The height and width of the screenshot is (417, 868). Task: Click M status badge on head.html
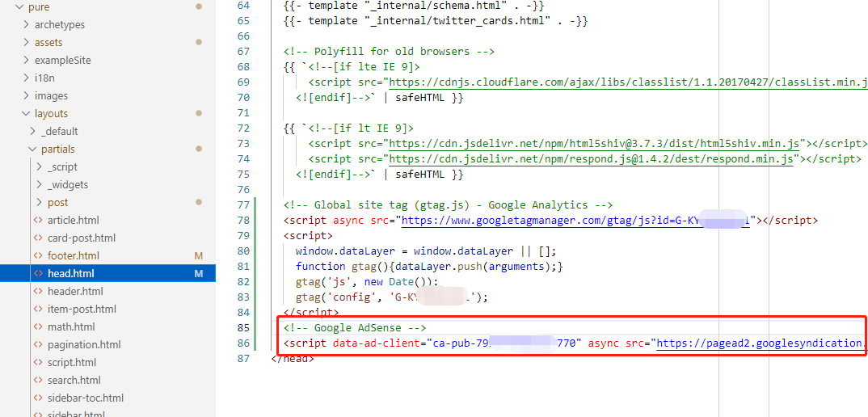[x=199, y=274]
